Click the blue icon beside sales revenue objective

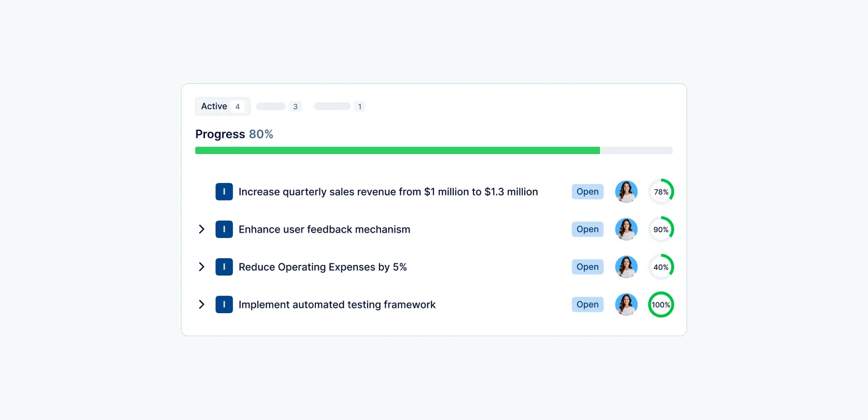click(x=224, y=192)
